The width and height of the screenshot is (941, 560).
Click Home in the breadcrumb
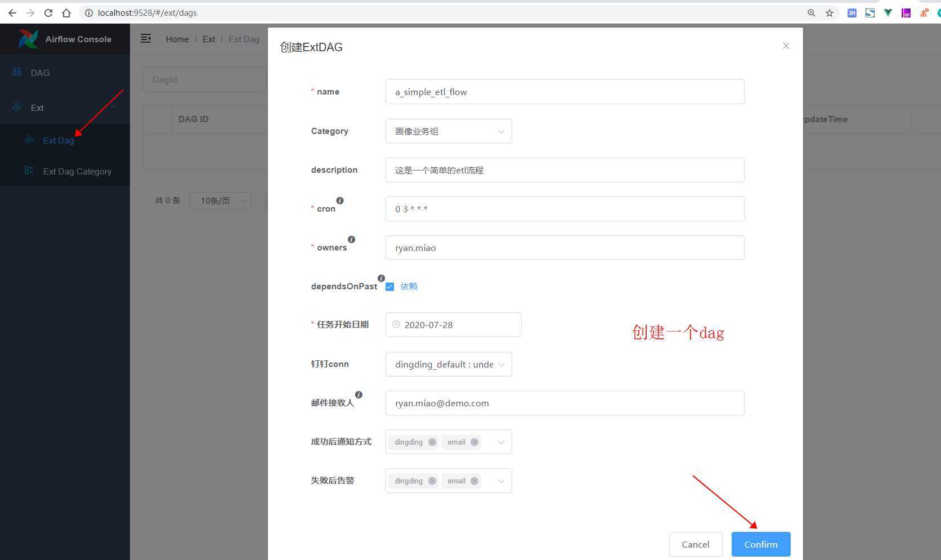click(177, 39)
